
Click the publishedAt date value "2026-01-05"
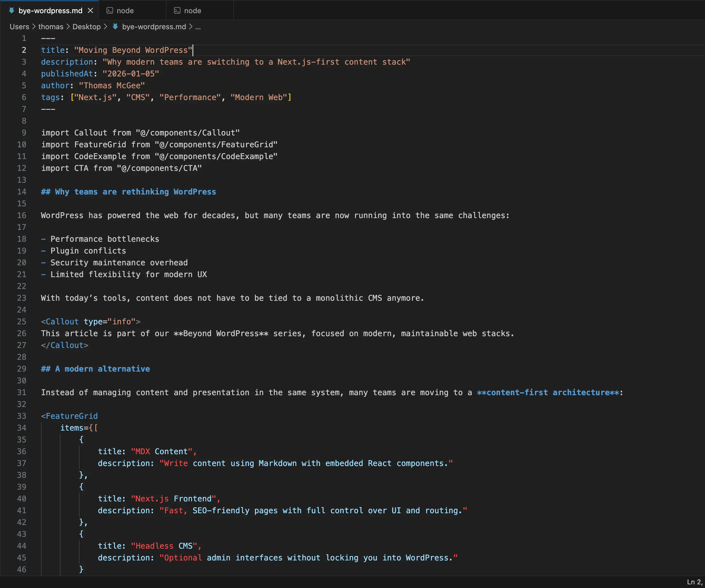(131, 74)
